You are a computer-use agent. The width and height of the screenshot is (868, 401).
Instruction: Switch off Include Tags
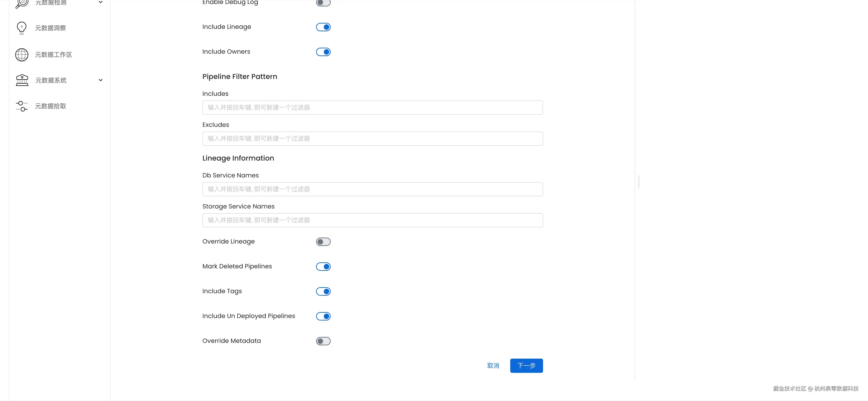[x=323, y=291]
